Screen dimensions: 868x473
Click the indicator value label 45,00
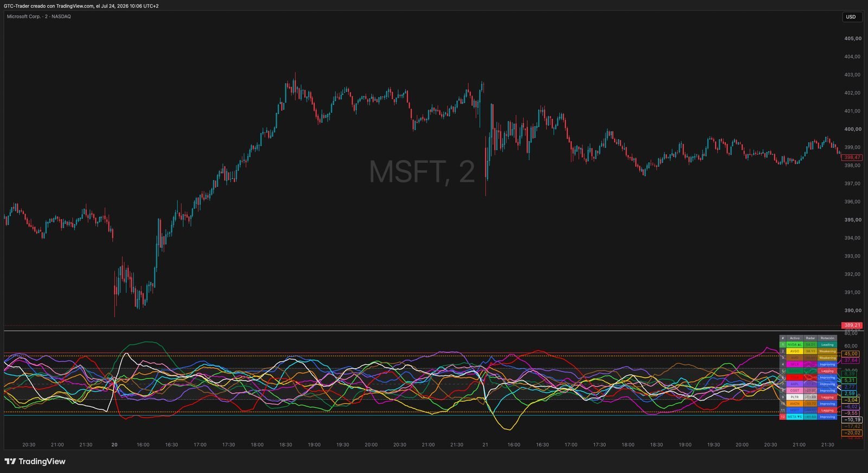click(x=851, y=354)
